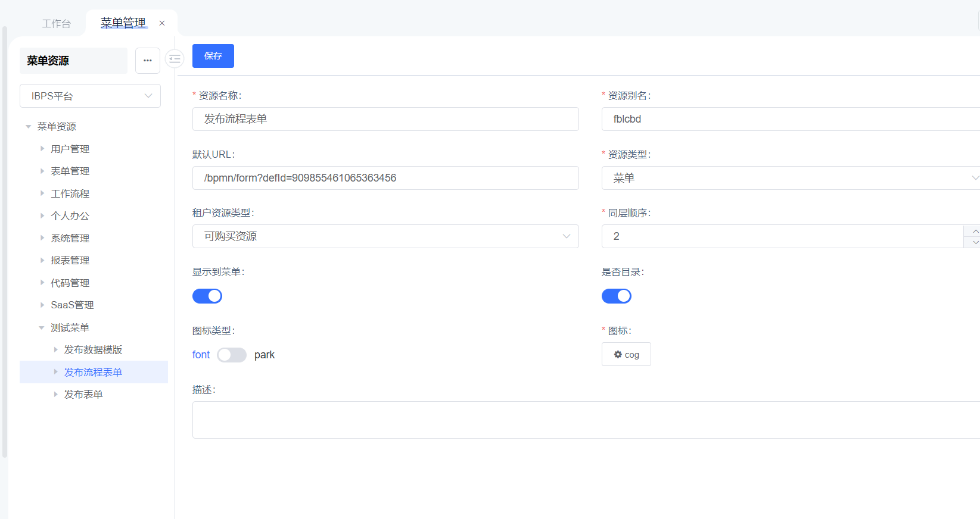Collapse the 测试菜单 tree node arrow
The height and width of the screenshot is (519, 980).
pyautogui.click(x=42, y=328)
